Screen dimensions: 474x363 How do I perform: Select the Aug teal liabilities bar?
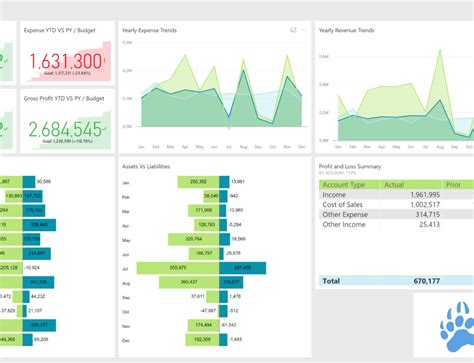[231, 282]
